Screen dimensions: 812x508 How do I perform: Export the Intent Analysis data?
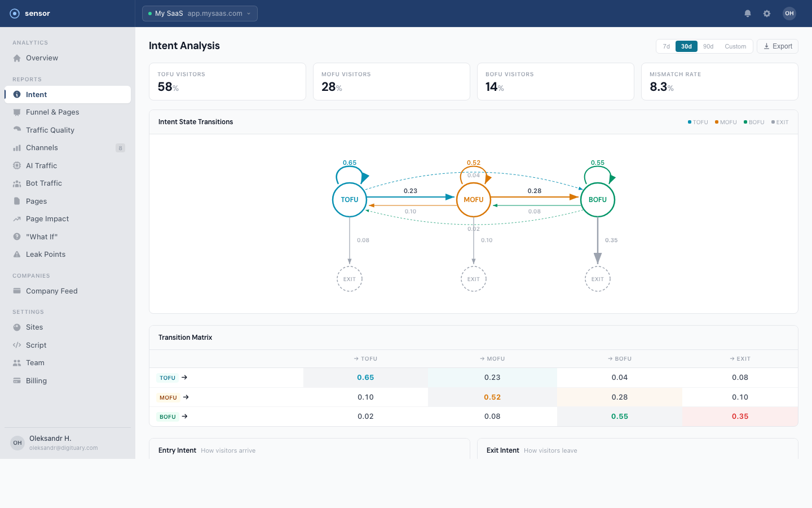click(x=777, y=46)
